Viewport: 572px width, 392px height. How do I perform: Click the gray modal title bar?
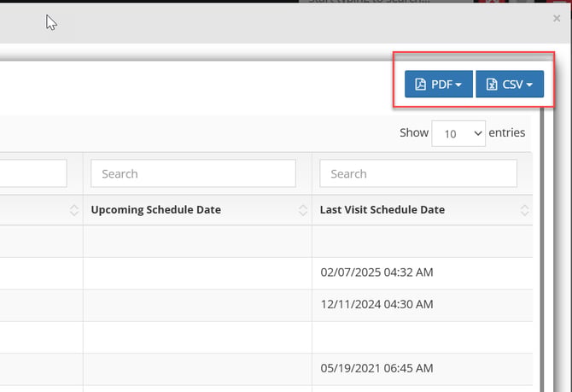click(x=256, y=21)
